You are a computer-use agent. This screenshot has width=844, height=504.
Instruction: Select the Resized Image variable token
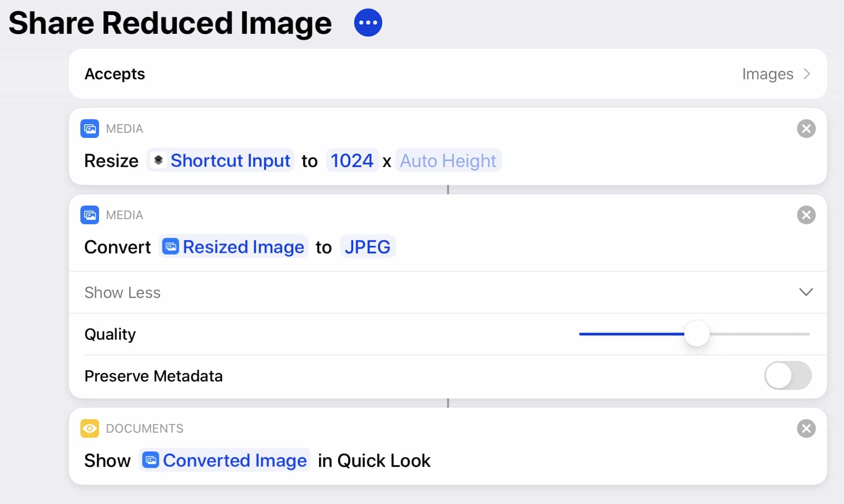point(233,247)
